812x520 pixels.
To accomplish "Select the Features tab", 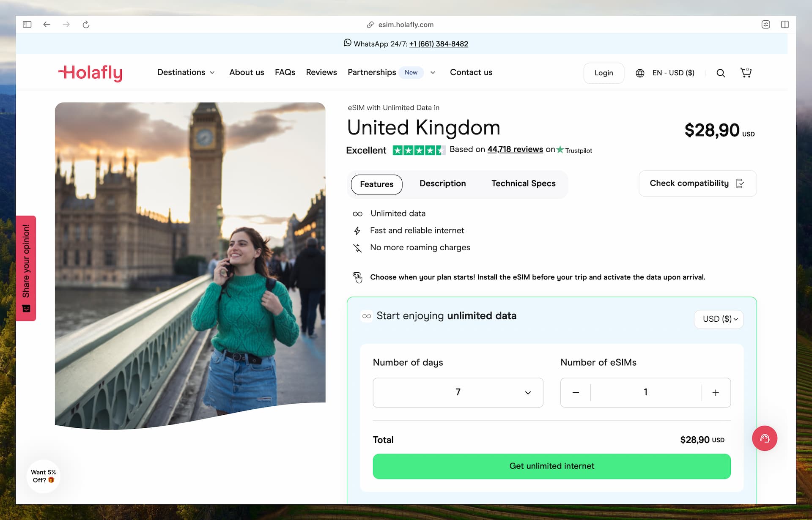I will click(x=377, y=183).
